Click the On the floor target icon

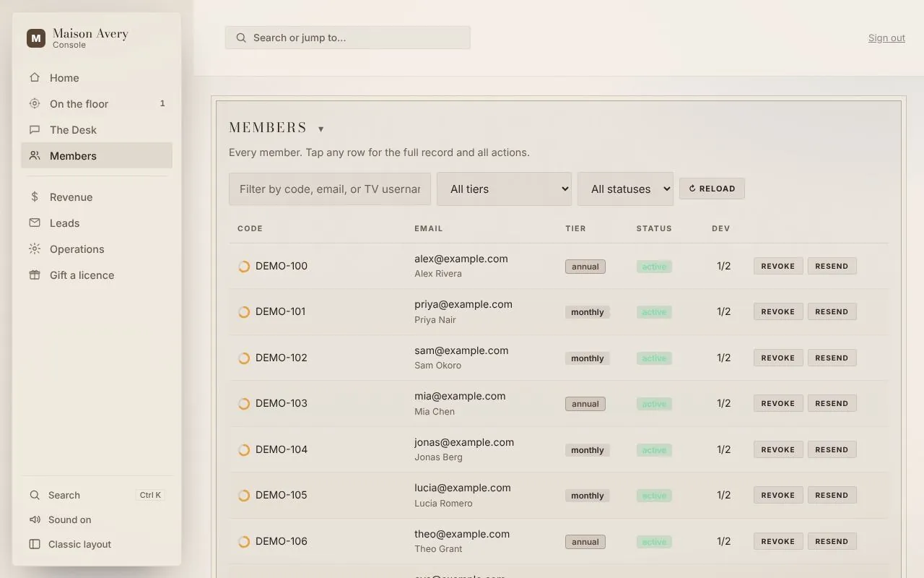(35, 103)
